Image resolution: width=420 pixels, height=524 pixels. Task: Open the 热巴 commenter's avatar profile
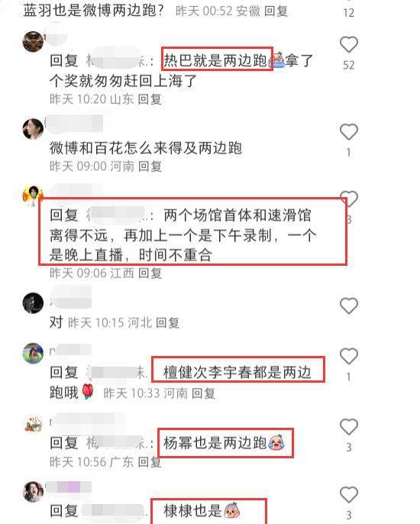click(33, 42)
